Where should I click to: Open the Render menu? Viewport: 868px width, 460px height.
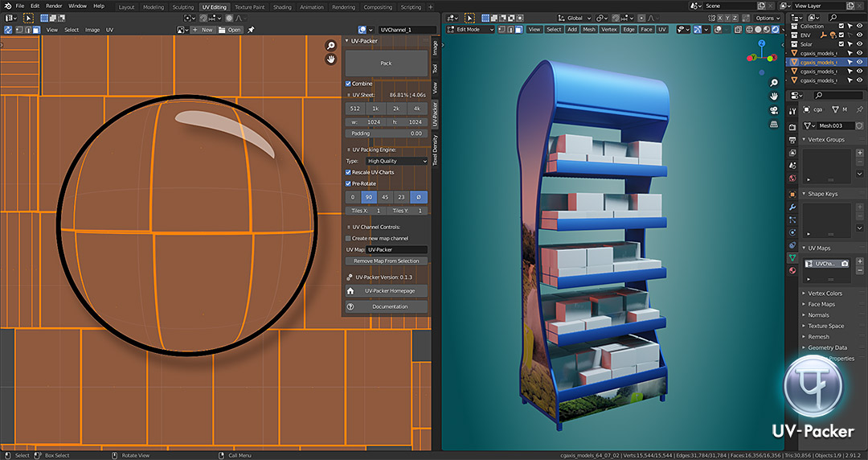tap(54, 6)
